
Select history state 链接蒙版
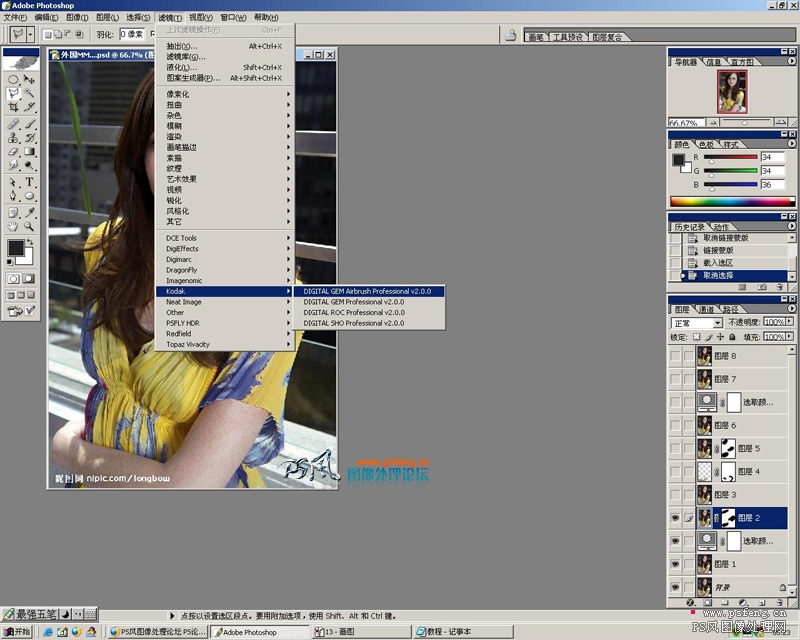pos(735,251)
